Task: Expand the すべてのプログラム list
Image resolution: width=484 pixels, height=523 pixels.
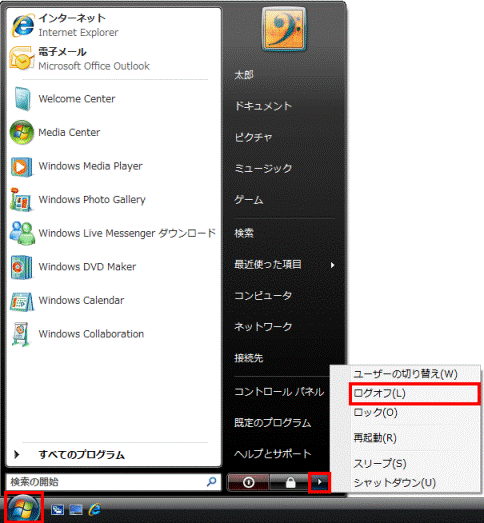Action: [x=81, y=454]
